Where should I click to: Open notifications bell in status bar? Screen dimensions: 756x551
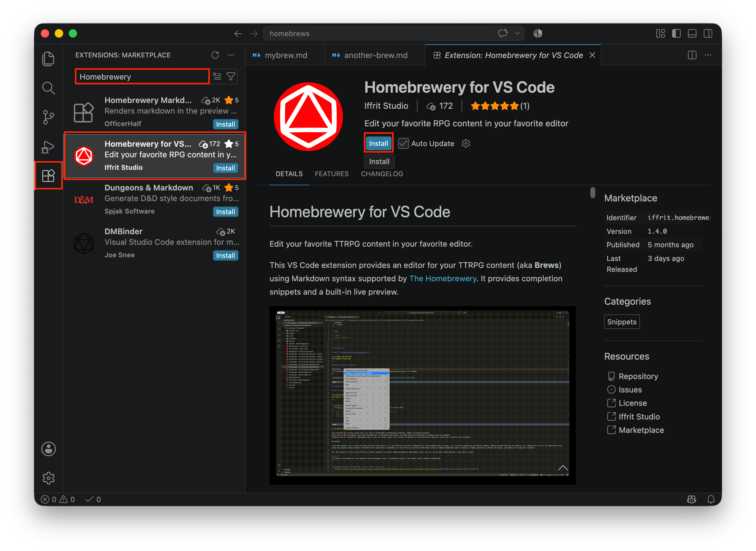(711, 499)
